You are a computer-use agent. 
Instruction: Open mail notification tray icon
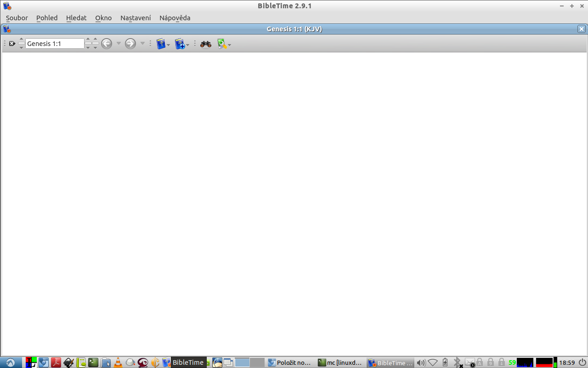tap(469, 362)
